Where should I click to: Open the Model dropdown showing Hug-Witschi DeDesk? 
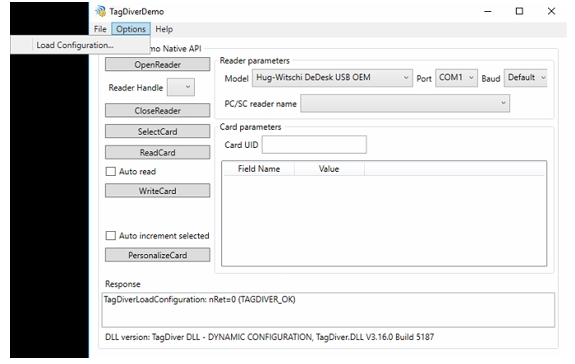(x=332, y=78)
